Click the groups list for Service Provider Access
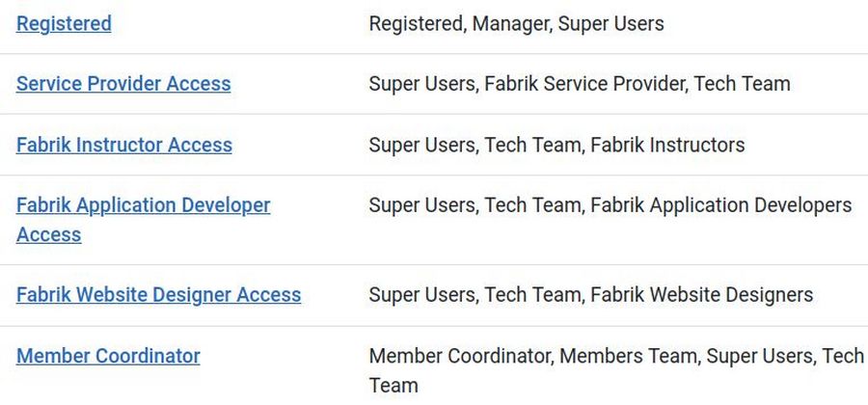Screen dimensions: 868x405 pos(579,84)
